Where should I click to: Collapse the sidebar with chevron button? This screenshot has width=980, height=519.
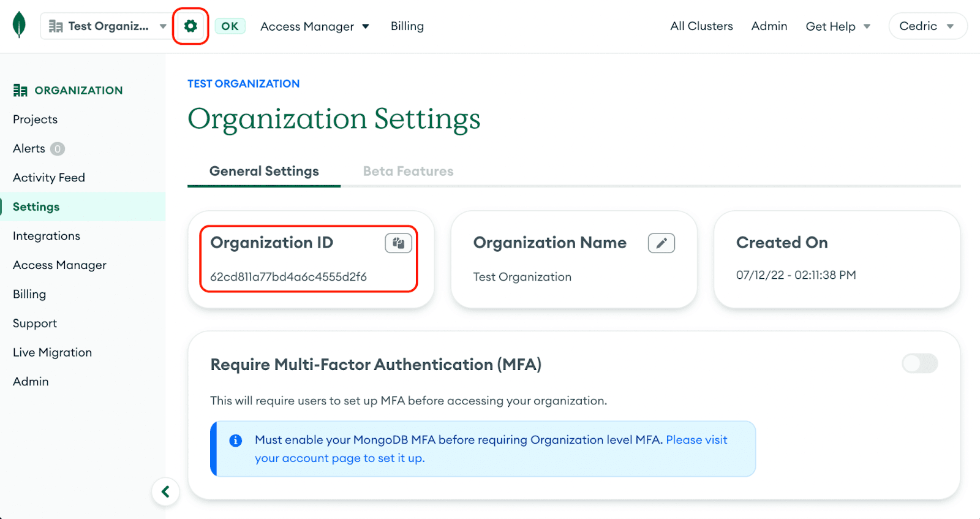coord(165,491)
